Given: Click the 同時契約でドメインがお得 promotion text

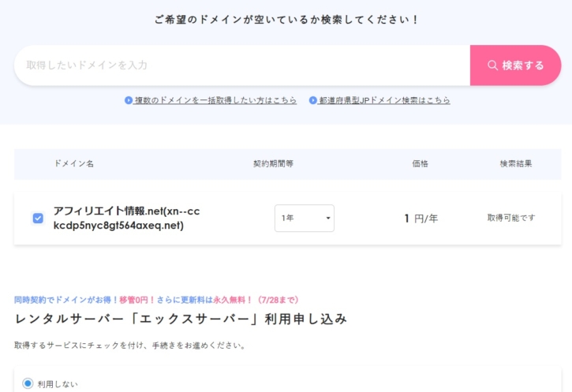Looking at the screenshot, I should [156, 300].
